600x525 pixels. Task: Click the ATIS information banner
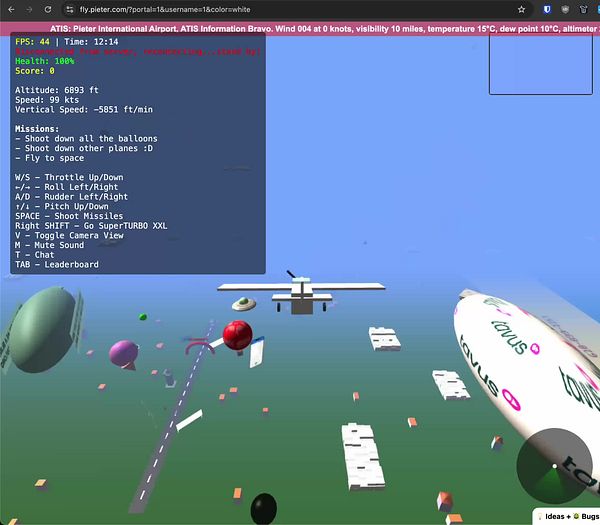pyautogui.click(x=300, y=29)
